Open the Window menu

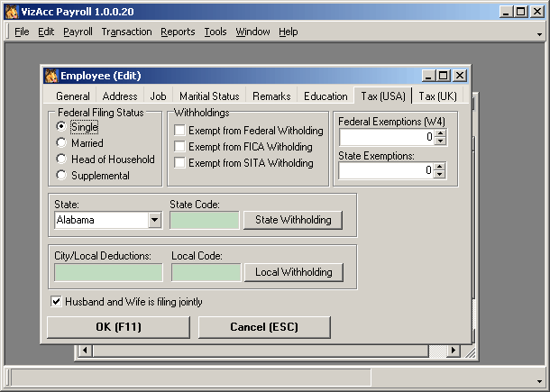[x=252, y=32]
